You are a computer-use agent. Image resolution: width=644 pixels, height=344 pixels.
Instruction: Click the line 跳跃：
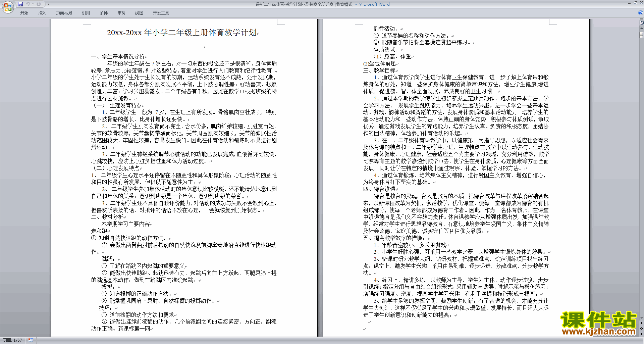(108, 259)
